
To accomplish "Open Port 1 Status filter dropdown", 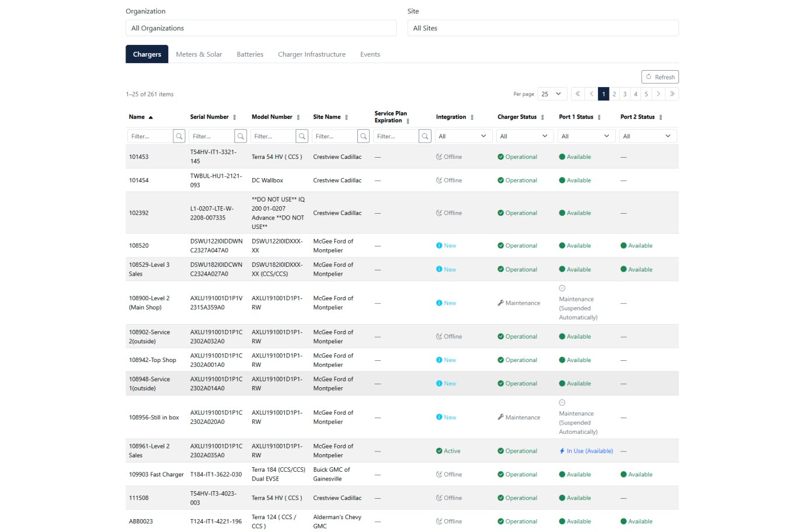I will (x=586, y=136).
